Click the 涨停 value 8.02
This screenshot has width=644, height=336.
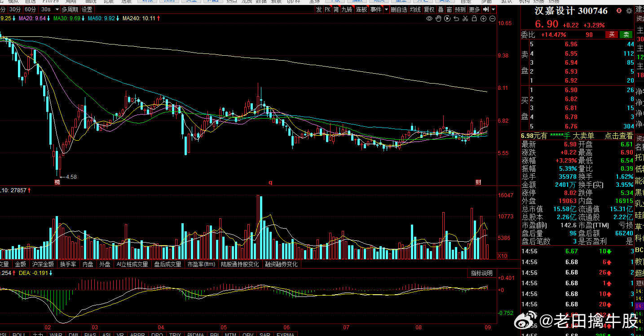tap(570, 193)
